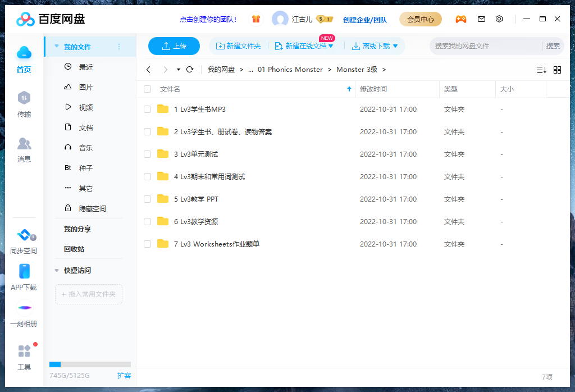Open the 视频 videos section
Screen dimensions: 575x392
coord(67,107)
